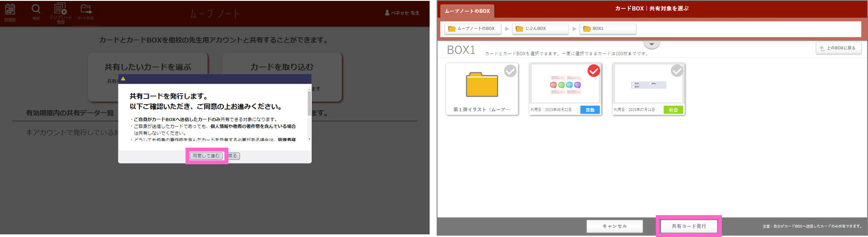Click the warning triangle in dialog title
This screenshot has width=868, height=237.
pos(123,79)
